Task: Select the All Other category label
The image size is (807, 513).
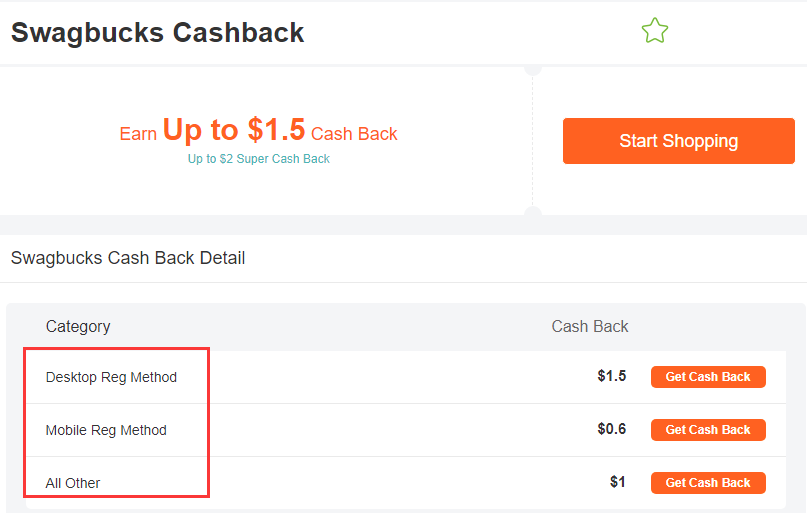Action: click(73, 483)
